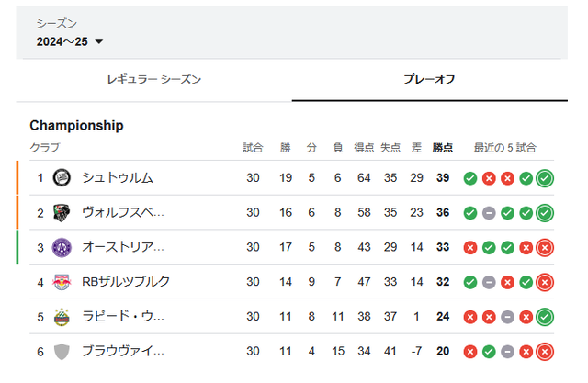588x383 pixels.
Task: Click the オーストリア team name
Action: [x=123, y=247]
